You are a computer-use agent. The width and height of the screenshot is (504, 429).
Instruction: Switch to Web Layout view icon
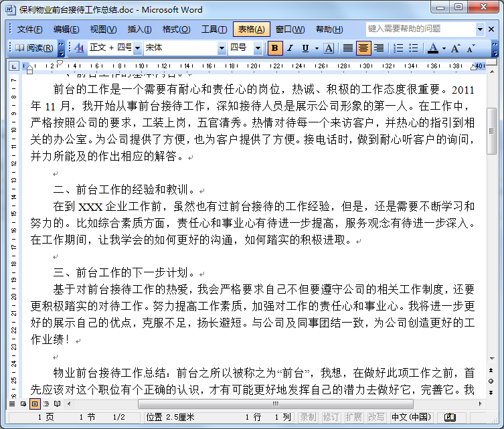23,404
